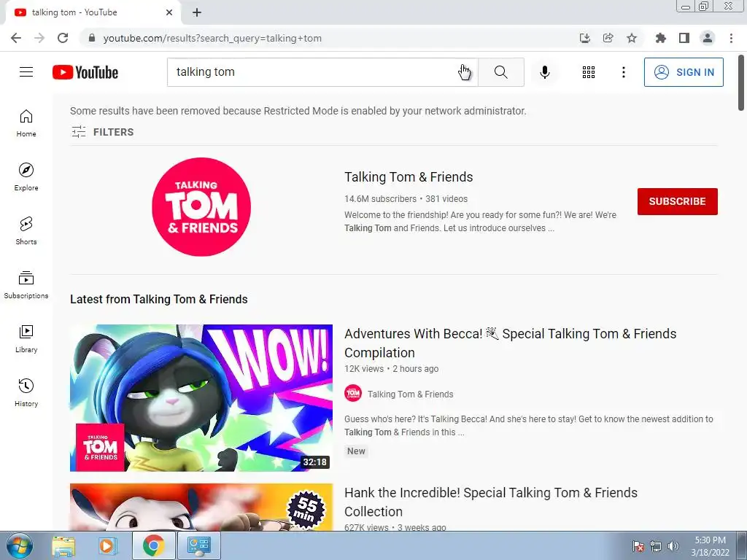This screenshot has height=560, width=747.
Task: Go forward in the browser
Action: pos(39,38)
